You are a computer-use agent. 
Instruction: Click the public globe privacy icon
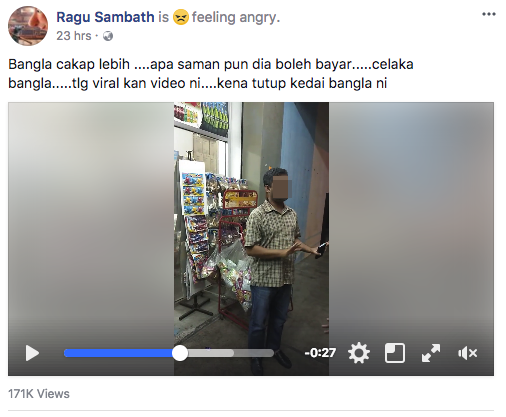pos(108,36)
